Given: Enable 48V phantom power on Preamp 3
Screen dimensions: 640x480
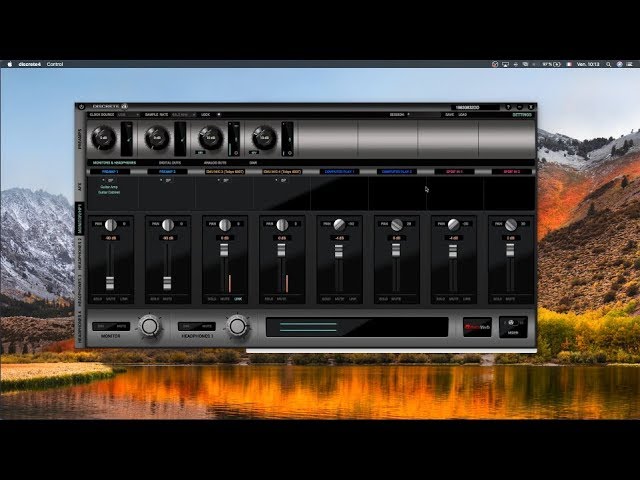Looking at the screenshot, I should pyautogui.click(x=200, y=152).
